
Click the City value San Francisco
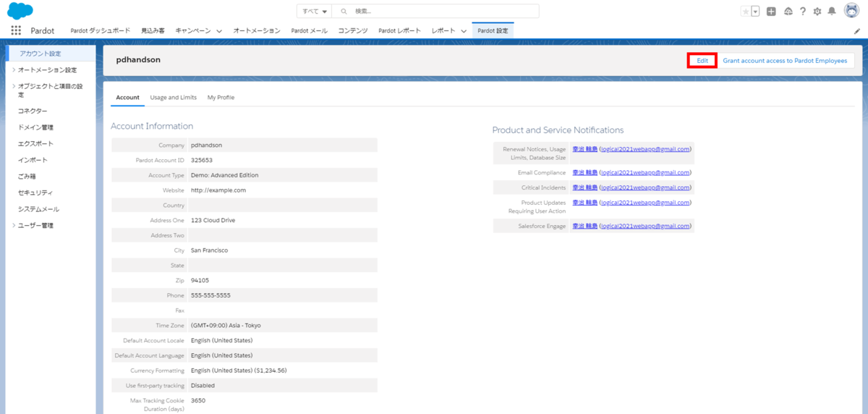coord(209,250)
